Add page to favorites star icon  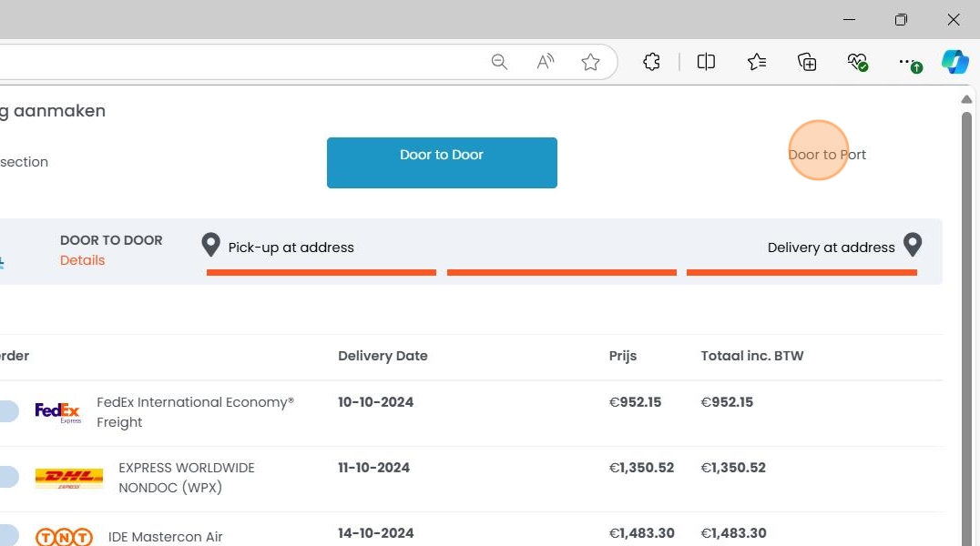[590, 62]
